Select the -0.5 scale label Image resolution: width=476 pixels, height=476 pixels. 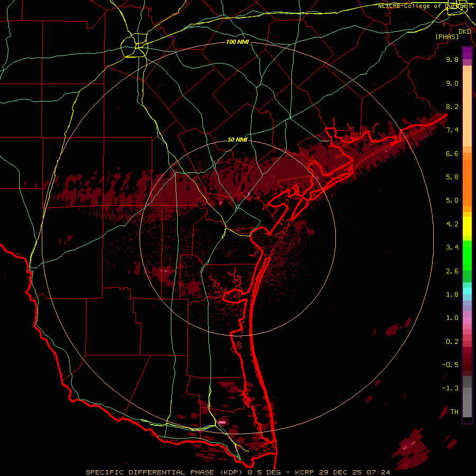pyautogui.click(x=450, y=364)
